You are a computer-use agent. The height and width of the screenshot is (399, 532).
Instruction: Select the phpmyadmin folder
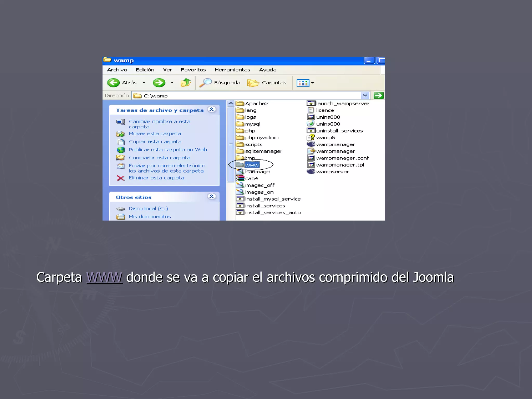click(x=257, y=137)
